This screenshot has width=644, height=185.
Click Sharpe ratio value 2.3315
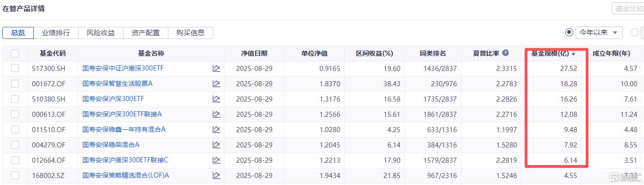click(506, 69)
